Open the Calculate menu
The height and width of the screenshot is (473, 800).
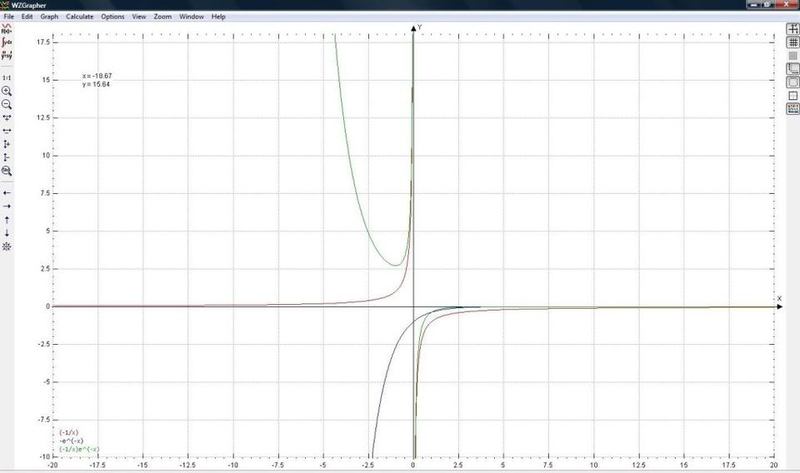pos(79,17)
